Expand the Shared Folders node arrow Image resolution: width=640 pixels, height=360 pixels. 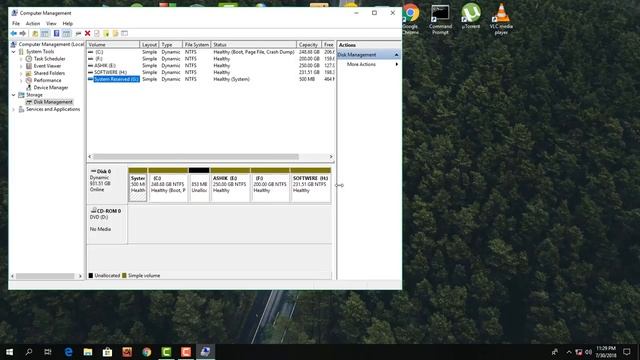21,73
